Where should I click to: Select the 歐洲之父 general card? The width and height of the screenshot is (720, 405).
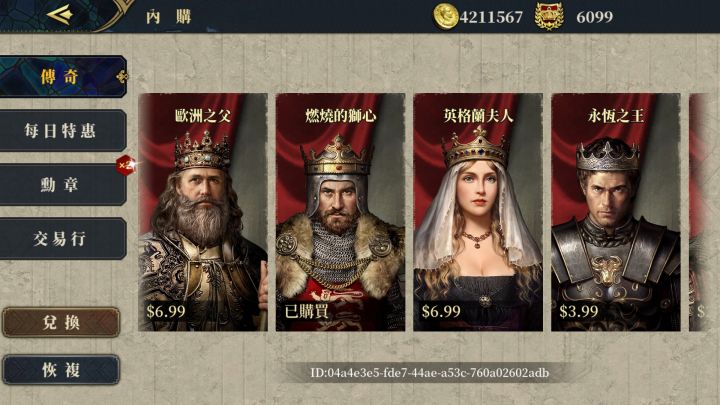click(202, 212)
